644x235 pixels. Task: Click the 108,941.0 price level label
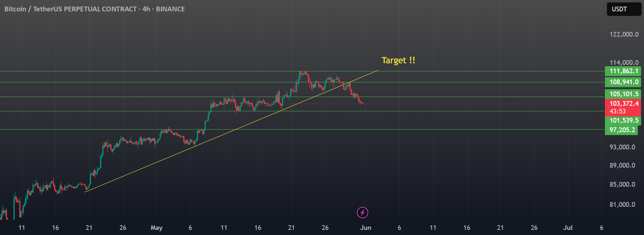click(x=623, y=82)
